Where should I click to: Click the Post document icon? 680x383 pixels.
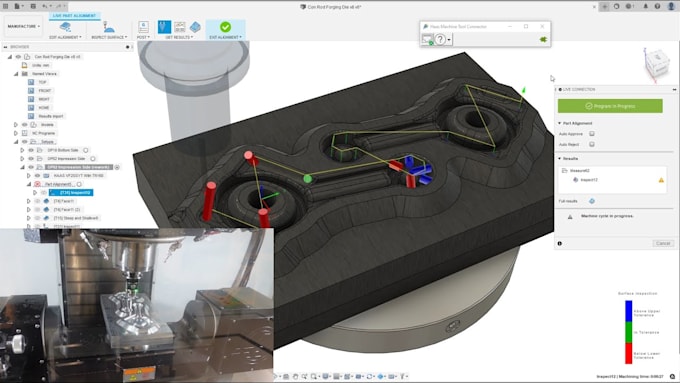coord(143,27)
